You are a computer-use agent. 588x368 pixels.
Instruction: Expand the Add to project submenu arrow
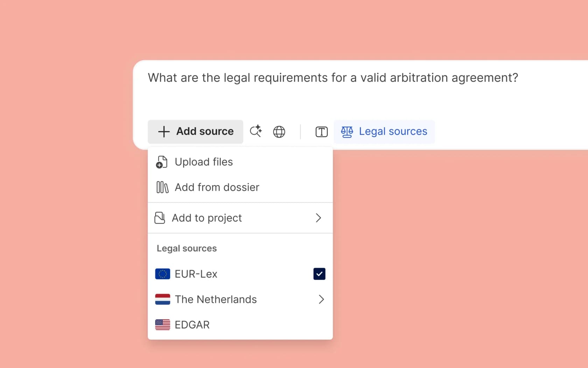pos(318,218)
